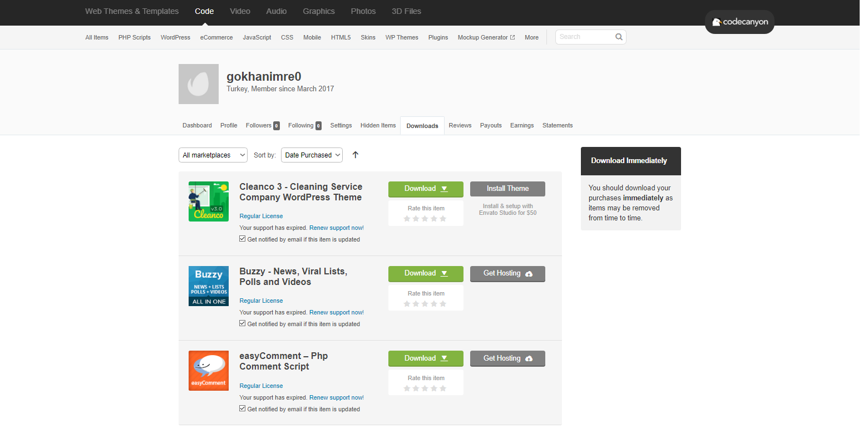Browse the PHP Scripts category
The height and width of the screenshot is (428, 868).
point(135,37)
